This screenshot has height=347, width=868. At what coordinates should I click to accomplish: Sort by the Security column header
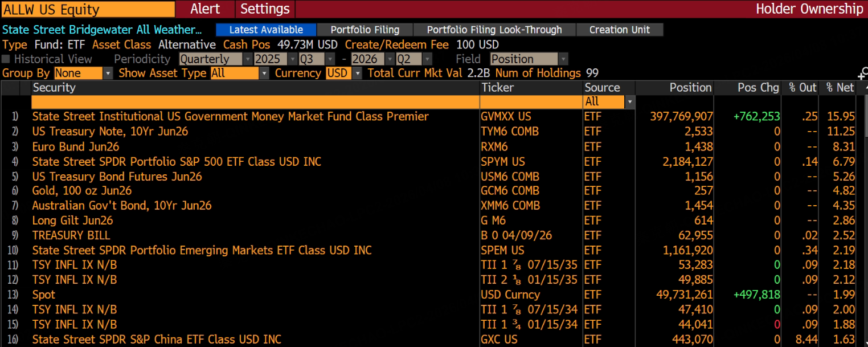point(54,88)
